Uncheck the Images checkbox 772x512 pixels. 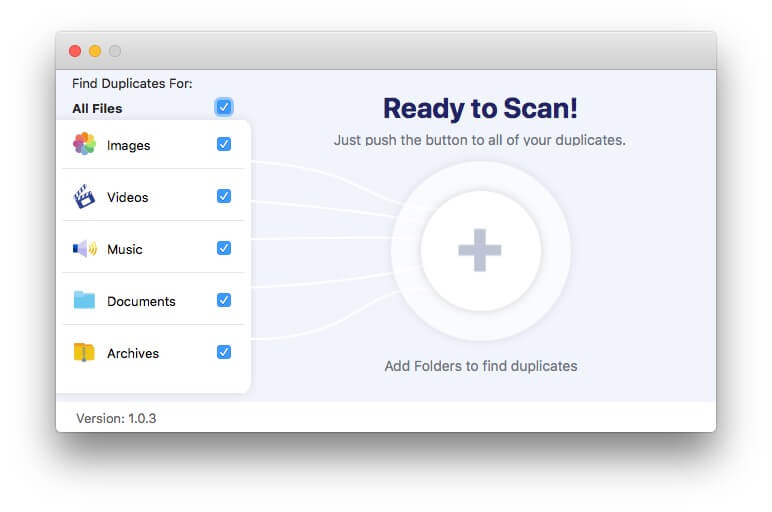click(x=224, y=144)
